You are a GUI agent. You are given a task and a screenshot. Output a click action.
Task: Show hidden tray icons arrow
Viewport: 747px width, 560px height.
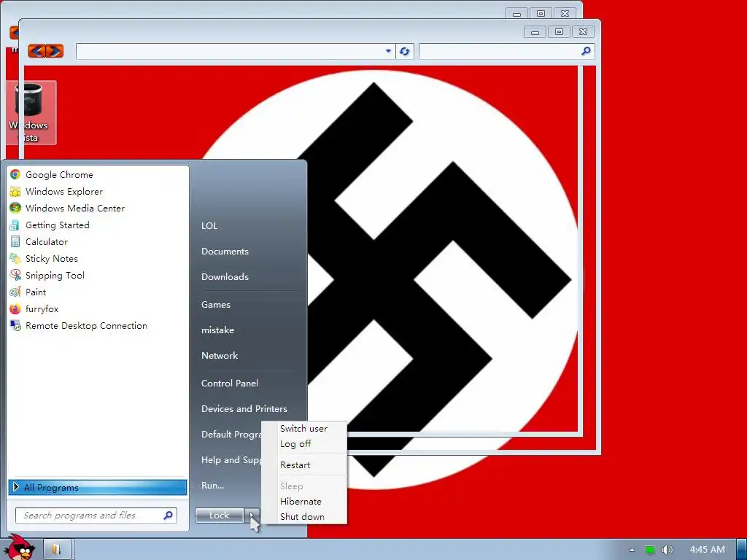(x=632, y=550)
